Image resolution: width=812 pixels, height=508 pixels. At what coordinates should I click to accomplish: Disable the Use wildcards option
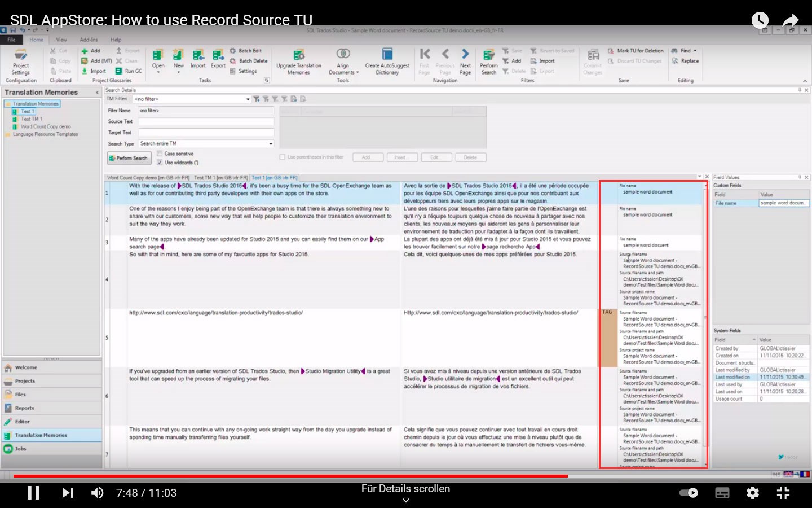(161, 162)
